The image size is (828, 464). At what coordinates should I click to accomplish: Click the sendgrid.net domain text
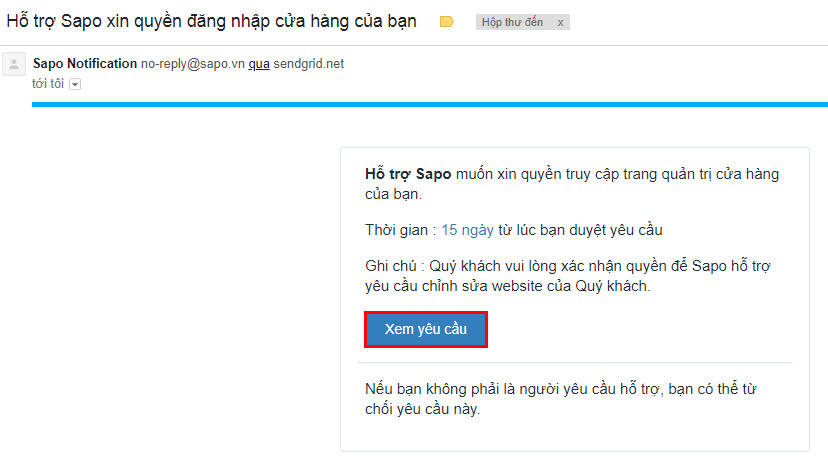(308, 64)
